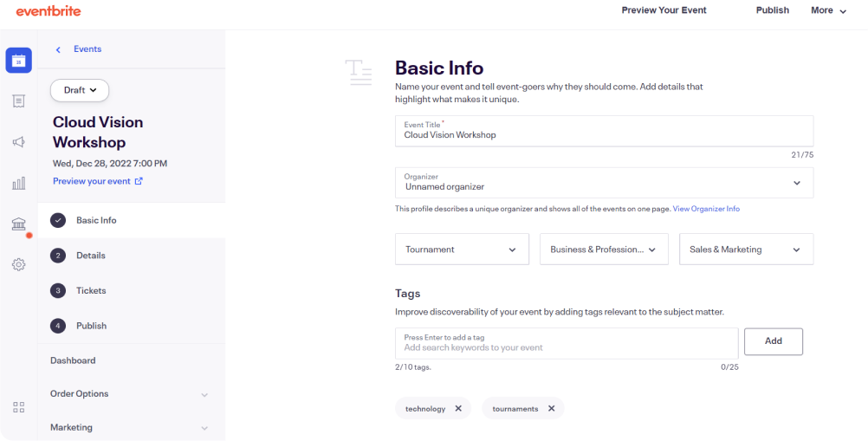Expand Order Options section
This screenshot has height=441, width=868.
pyautogui.click(x=131, y=394)
